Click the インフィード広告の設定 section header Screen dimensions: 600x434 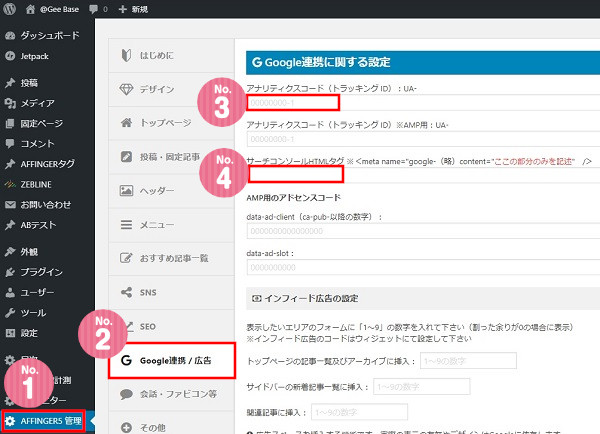coord(423,299)
